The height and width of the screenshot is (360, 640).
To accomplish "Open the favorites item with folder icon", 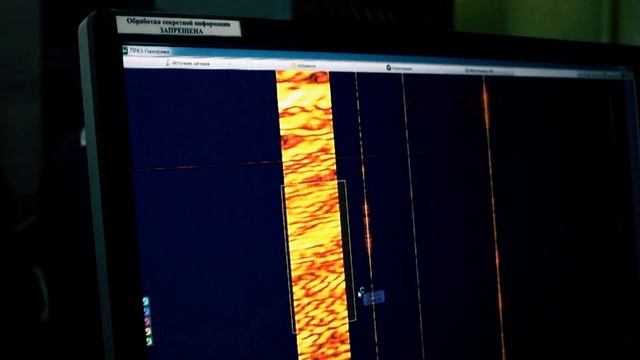I will tap(303, 66).
